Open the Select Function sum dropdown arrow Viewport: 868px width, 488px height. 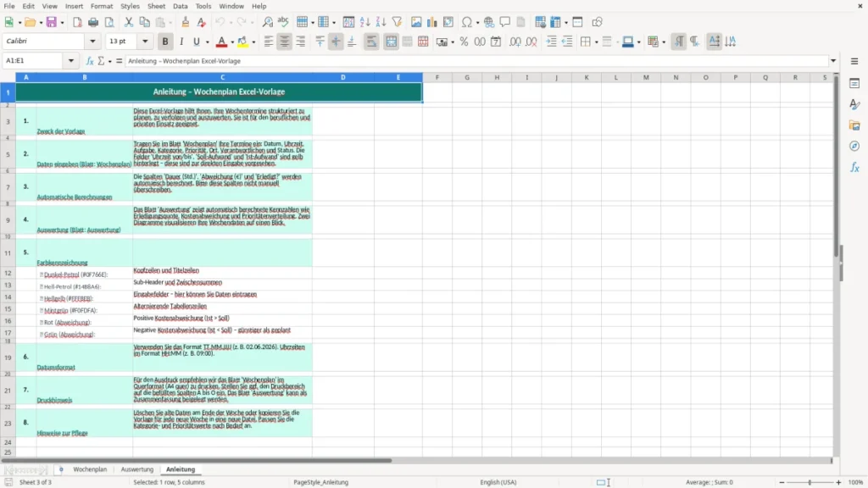click(109, 61)
